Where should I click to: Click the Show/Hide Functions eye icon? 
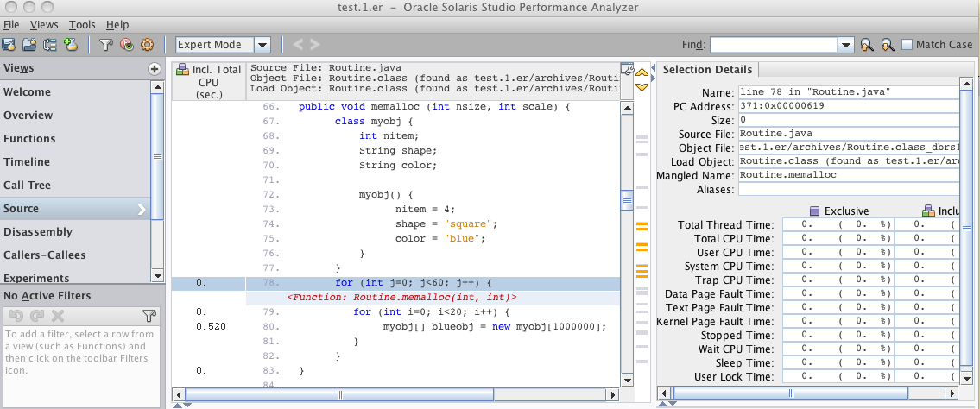[x=127, y=45]
